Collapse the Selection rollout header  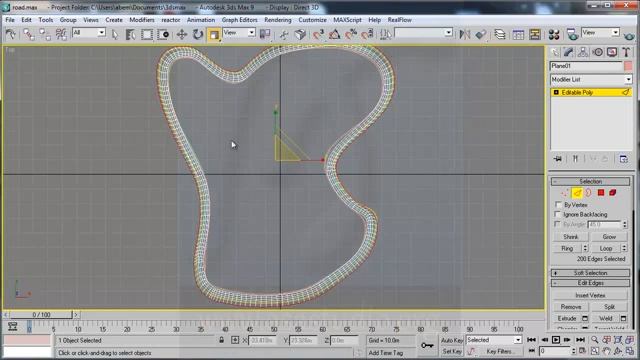click(590, 181)
